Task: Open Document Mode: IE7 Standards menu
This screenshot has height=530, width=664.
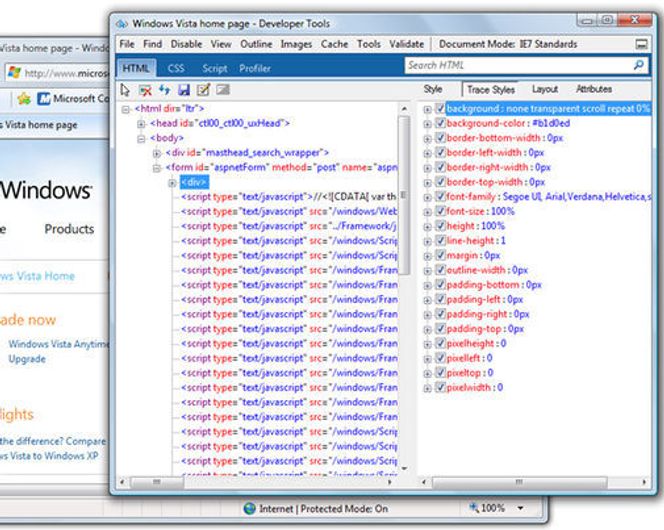Action: click(508, 44)
